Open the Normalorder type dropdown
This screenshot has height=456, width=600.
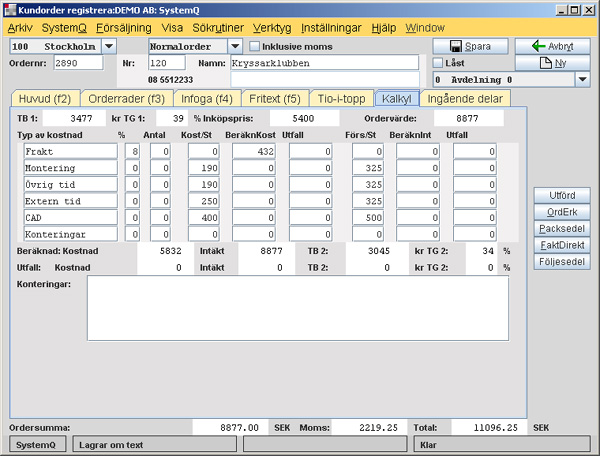tap(235, 46)
